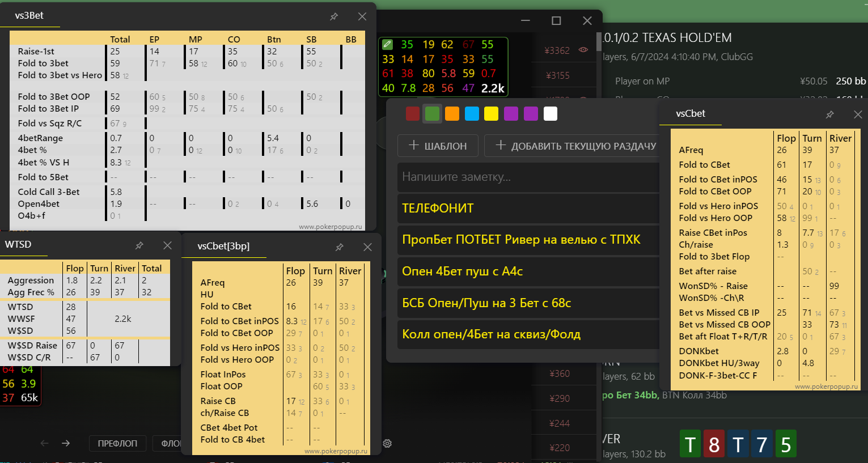
Task: Focus the Напишите заметку note field
Action: (528, 177)
